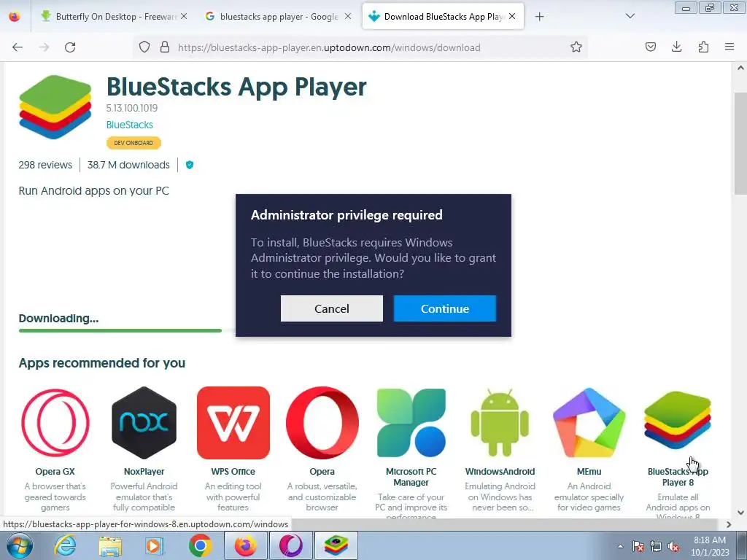Click the Firefox View icon
This screenshot has height=560, width=747.
[15, 17]
